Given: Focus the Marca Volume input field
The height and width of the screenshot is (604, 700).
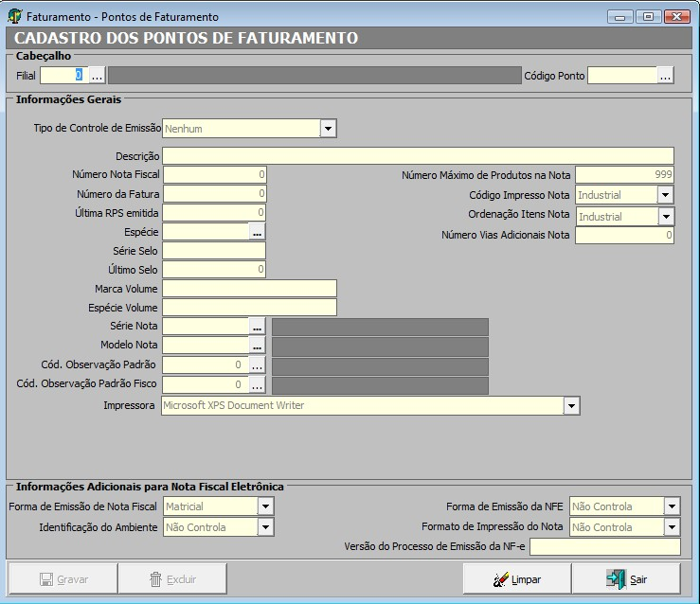Looking at the screenshot, I should (x=250, y=289).
